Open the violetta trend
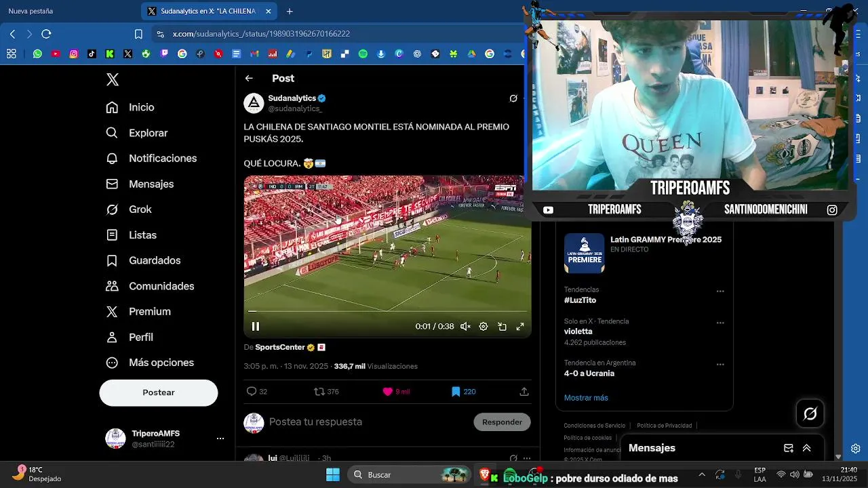 tap(578, 331)
